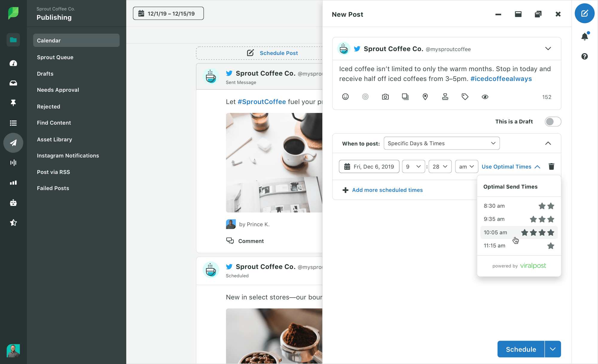598x364 pixels.
Task: Click the blue Compose pencil button
Action: pos(585,13)
